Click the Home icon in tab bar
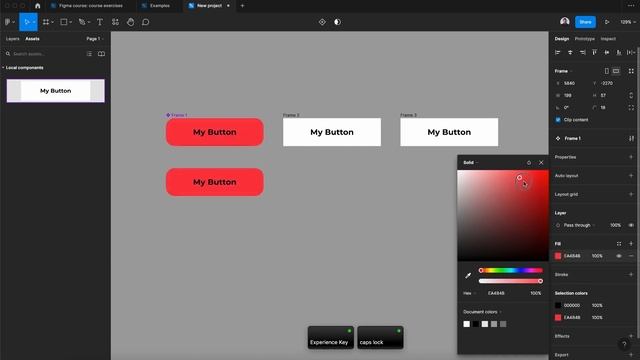 tap(38, 6)
